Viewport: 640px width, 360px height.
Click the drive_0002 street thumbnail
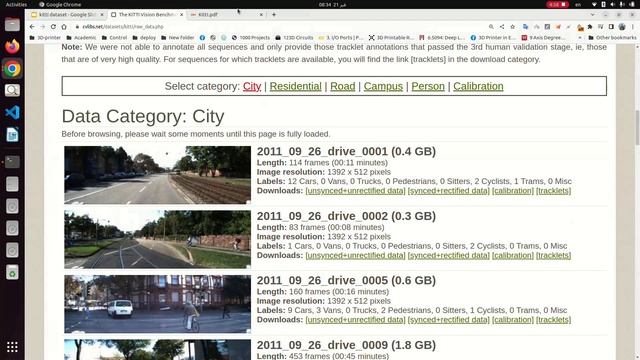click(x=158, y=239)
